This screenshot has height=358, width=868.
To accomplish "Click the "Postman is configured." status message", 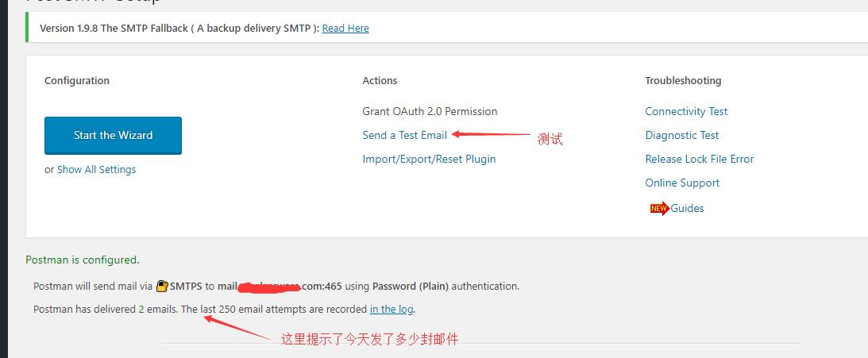I will coord(82,260).
